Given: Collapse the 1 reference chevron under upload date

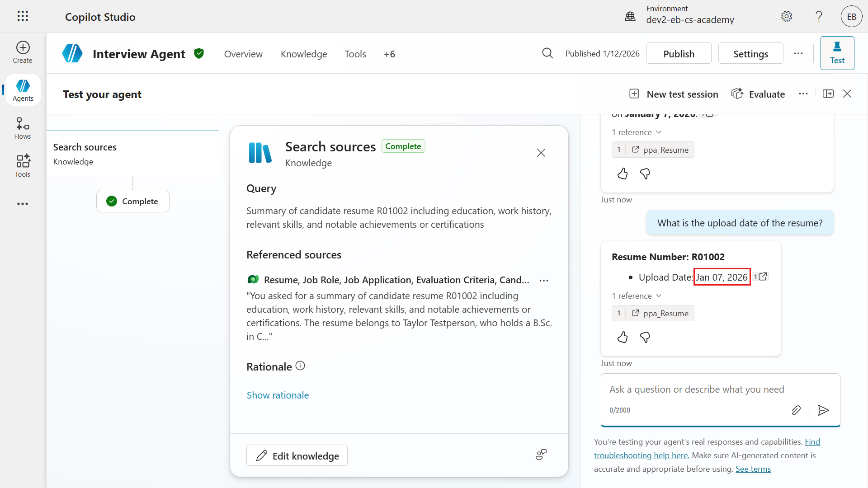Looking at the screenshot, I should coord(659,296).
